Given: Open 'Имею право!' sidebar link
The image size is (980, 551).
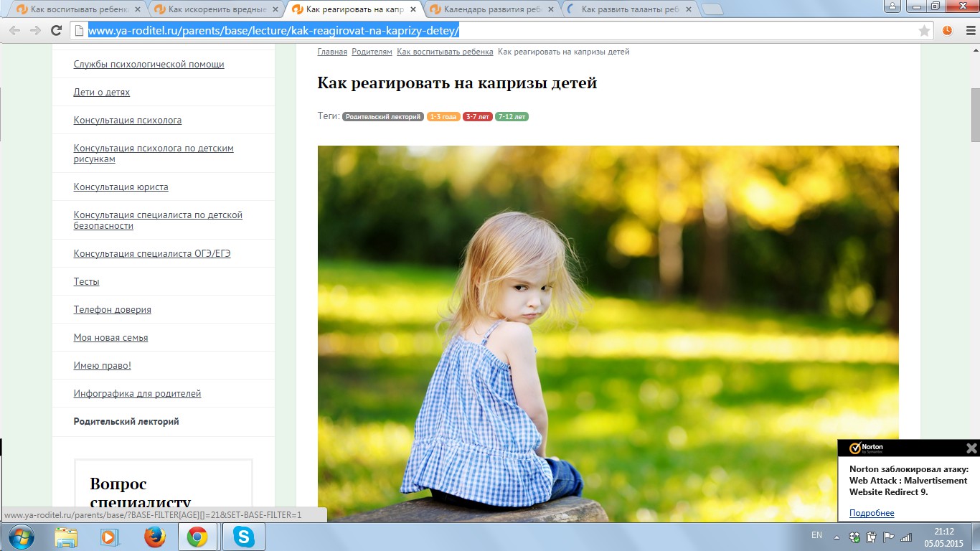Looking at the screenshot, I should tap(103, 366).
